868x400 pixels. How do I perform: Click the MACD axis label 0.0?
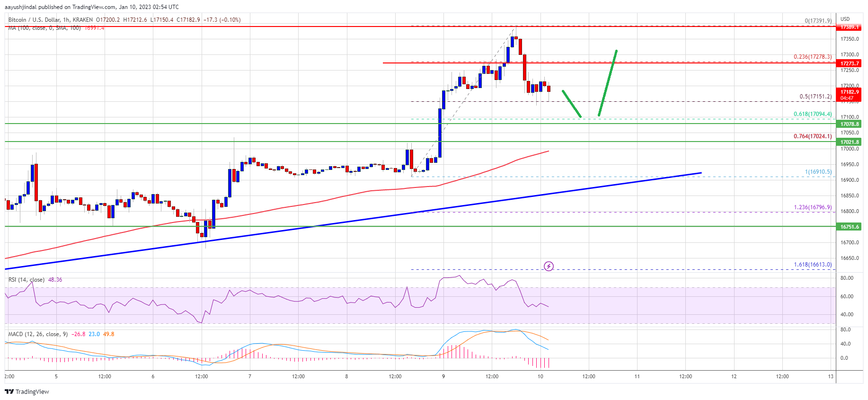844,358
